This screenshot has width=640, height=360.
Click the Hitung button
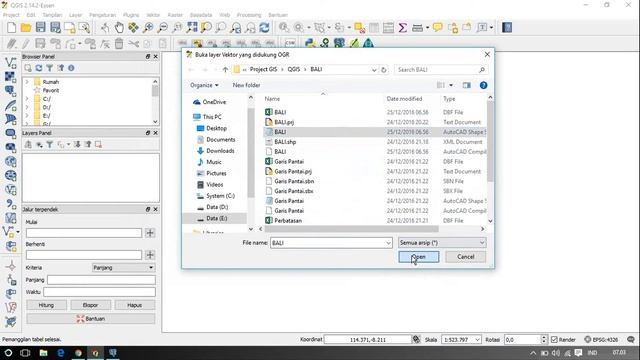tap(46, 305)
